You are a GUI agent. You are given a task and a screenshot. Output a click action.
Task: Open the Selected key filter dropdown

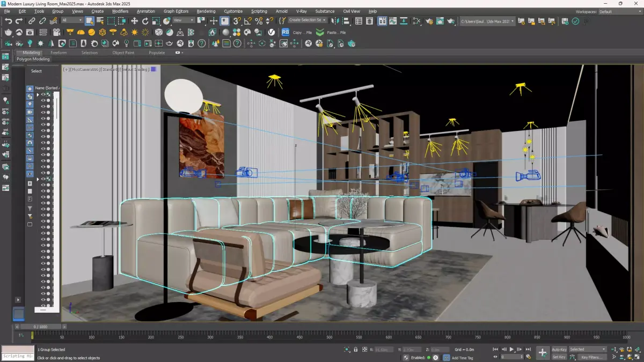coord(588,349)
